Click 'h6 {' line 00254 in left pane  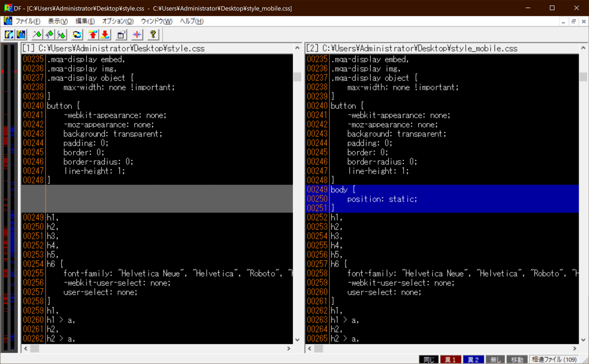[55, 264]
